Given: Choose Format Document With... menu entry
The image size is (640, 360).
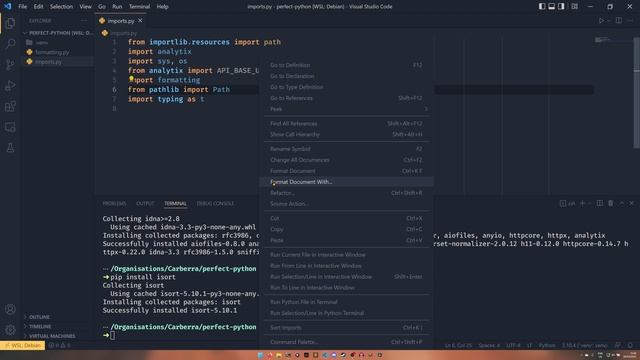Looking at the screenshot, I should point(346,182).
